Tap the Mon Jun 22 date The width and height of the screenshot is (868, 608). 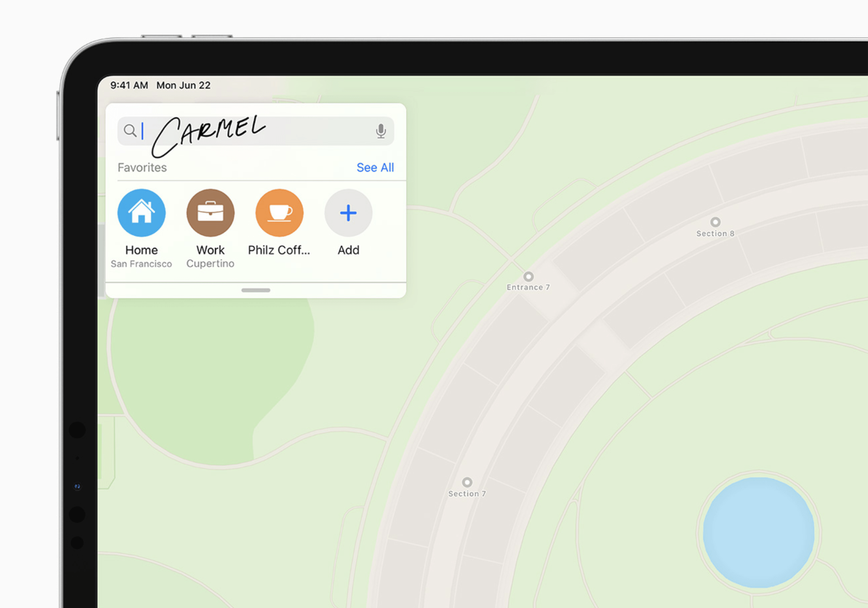click(x=183, y=85)
